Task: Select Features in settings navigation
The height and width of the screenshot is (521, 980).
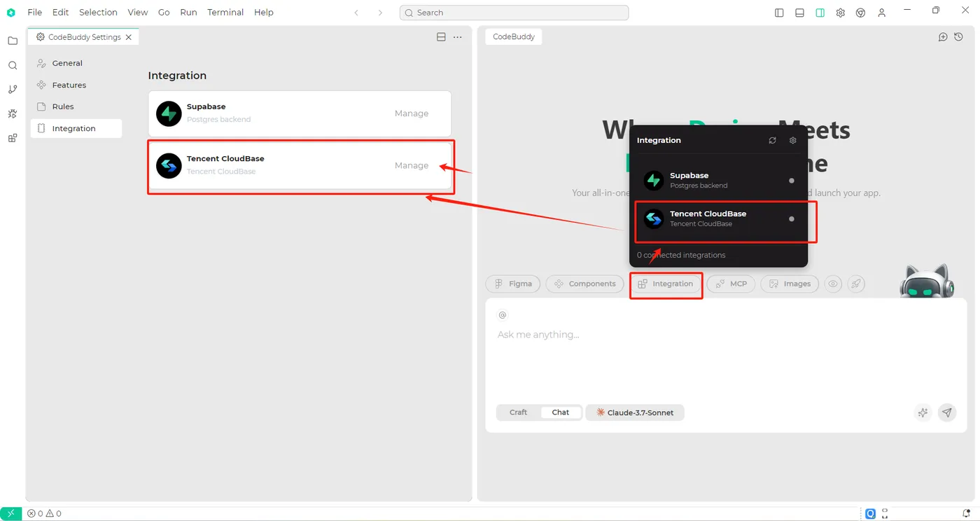Action: click(76, 85)
